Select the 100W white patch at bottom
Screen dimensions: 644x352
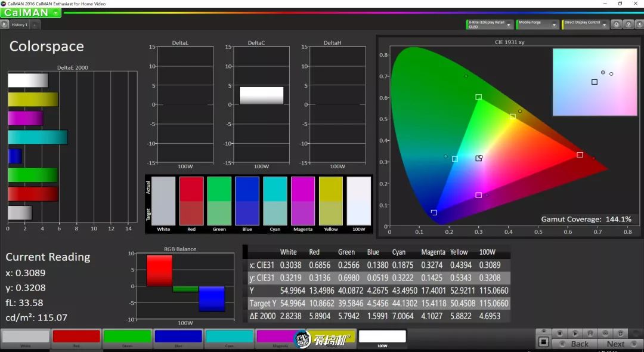click(382, 337)
